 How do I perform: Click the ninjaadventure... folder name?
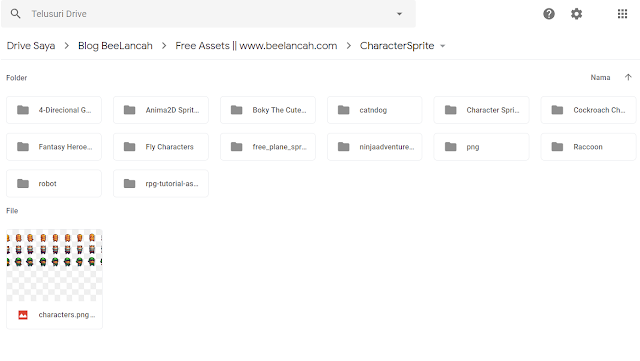[x=387, y=147]
